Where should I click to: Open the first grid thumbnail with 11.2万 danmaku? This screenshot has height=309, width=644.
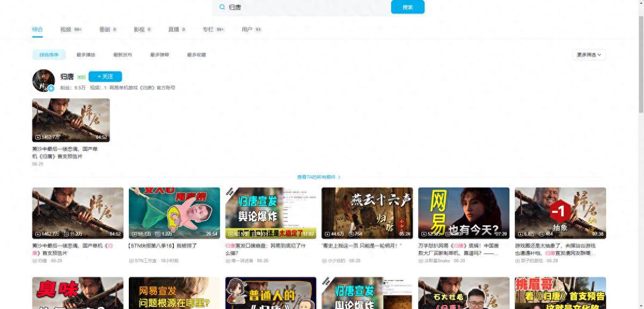point(78,213)
